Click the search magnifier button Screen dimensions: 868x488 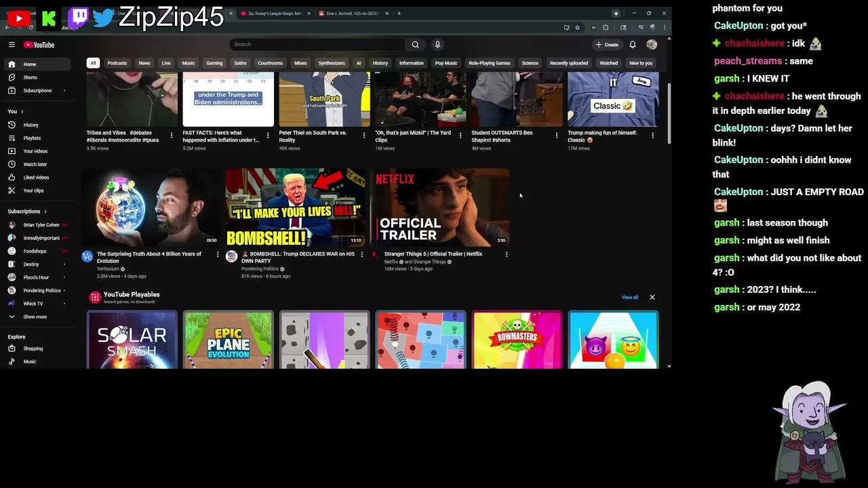[415, 45]
